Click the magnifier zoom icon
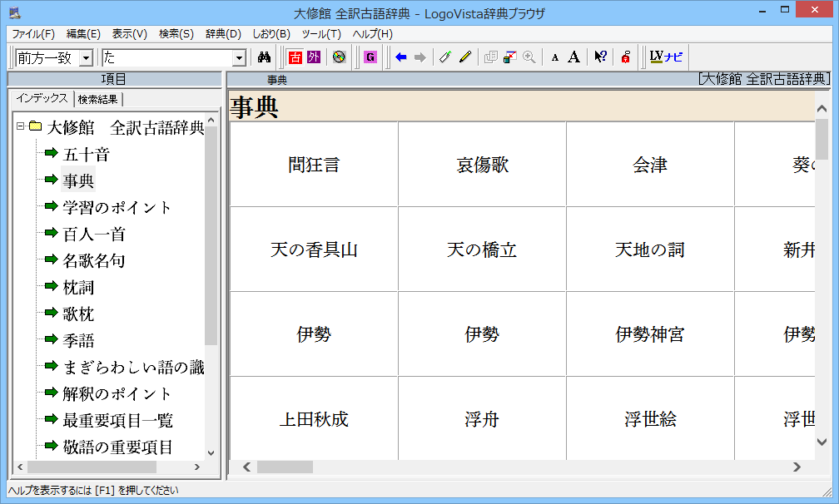The width and height of the screenshot is (839, 504). tap(529, 57)
